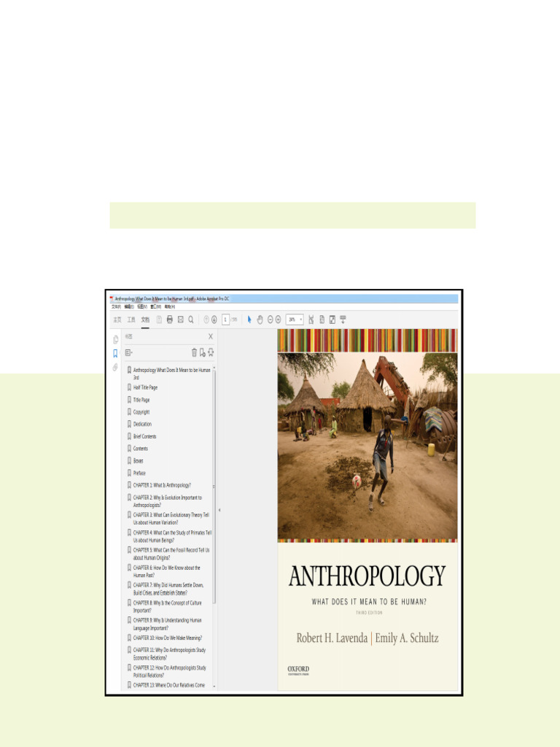This screenshot has height=747, width=560.
Task: Open the 文件 (File) menu
Action: click(x=116, y=307)
